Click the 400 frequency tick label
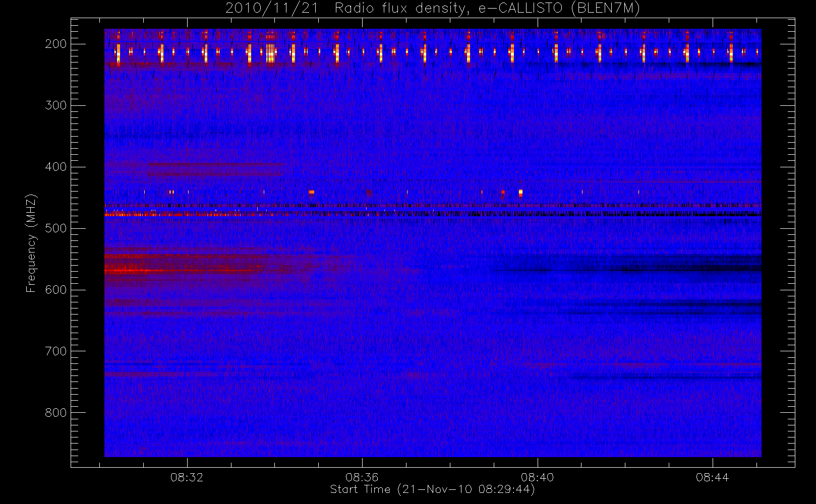The height and width of the screenshot is (504, 816). [56, 167]
